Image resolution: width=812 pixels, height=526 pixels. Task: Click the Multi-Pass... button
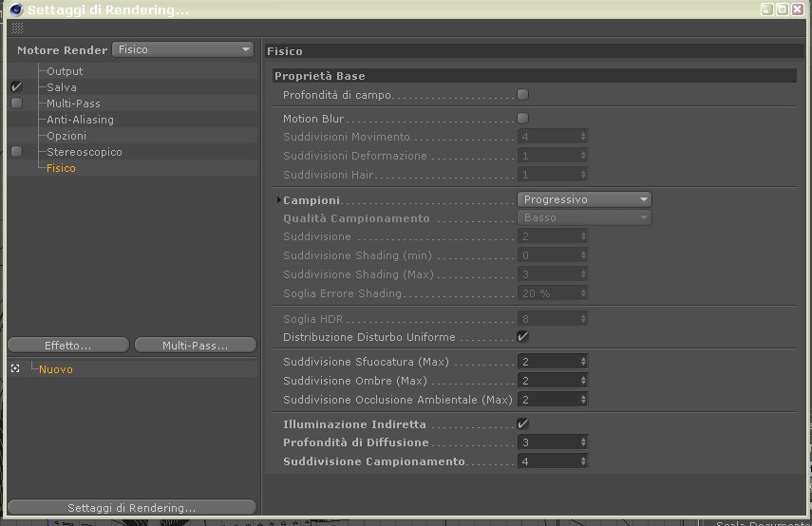(x=196, y=346)
